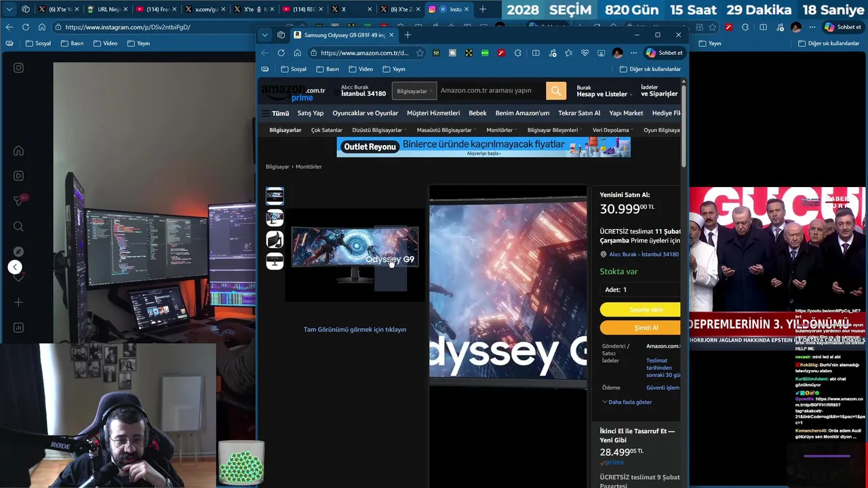This screenshot has height=488, width=868.
Task: Favorite the Amazon page with star icon
Action: (x=420, y=53)
